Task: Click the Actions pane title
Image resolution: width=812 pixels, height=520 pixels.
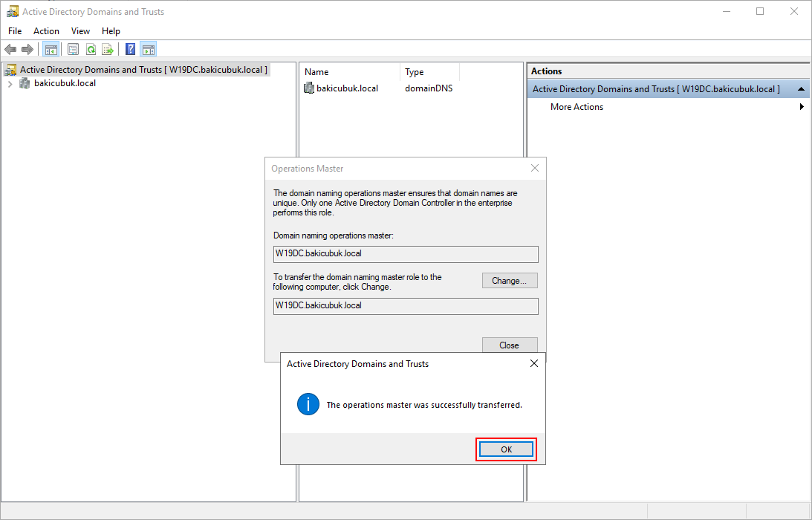Action: click(x=546, y=71)
